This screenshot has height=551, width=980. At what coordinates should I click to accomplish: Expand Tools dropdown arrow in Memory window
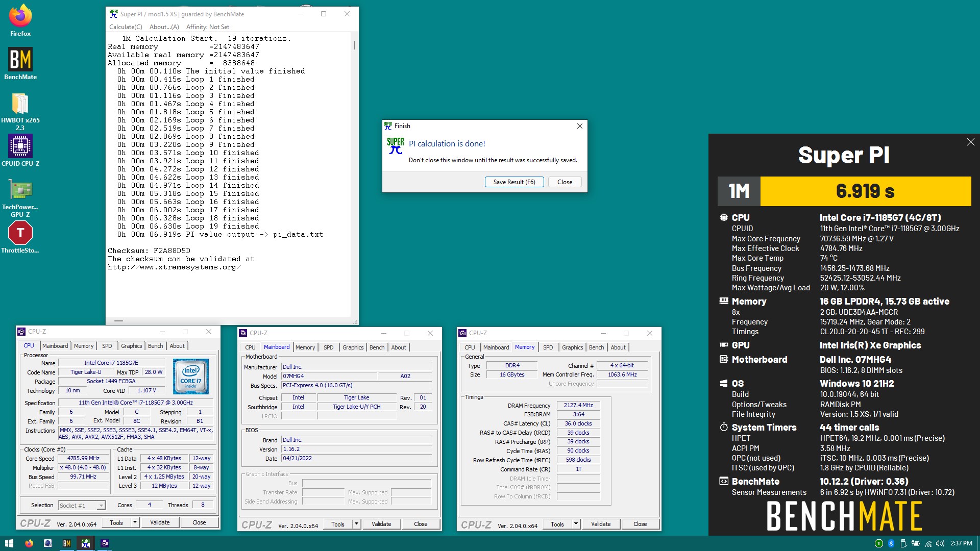[x=576, y=524]
